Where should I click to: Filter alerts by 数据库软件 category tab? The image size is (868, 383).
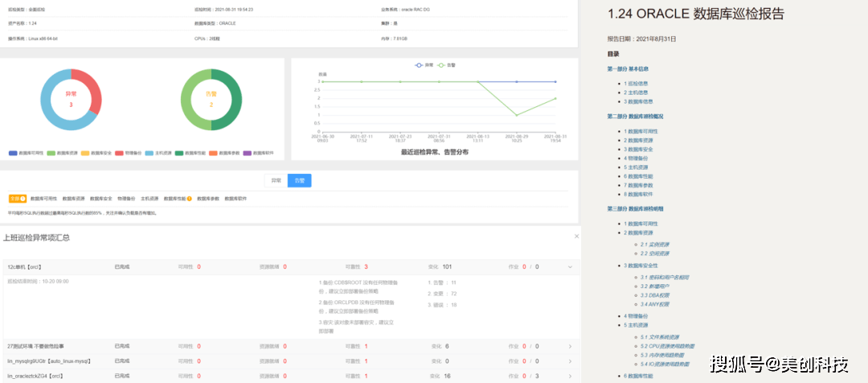235,199
